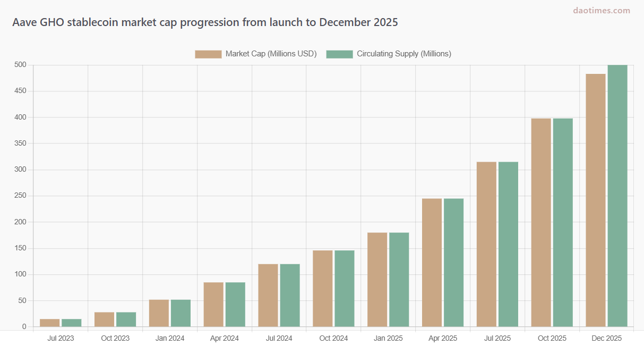Select the Jul 2024 Market Cap bar
The height and width of the screenshot is (345, 644).
click(268, 295)
